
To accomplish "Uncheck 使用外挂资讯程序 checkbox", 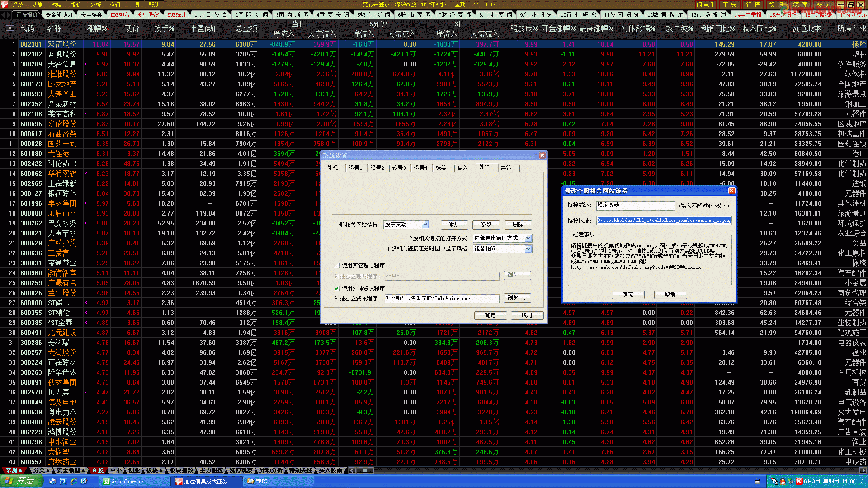I will [336, 288].
